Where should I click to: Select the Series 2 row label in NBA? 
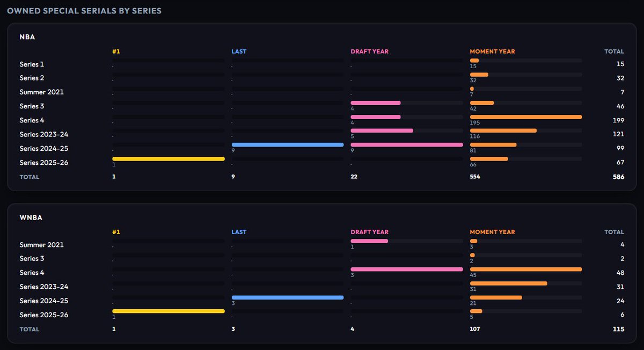(32, 78)
